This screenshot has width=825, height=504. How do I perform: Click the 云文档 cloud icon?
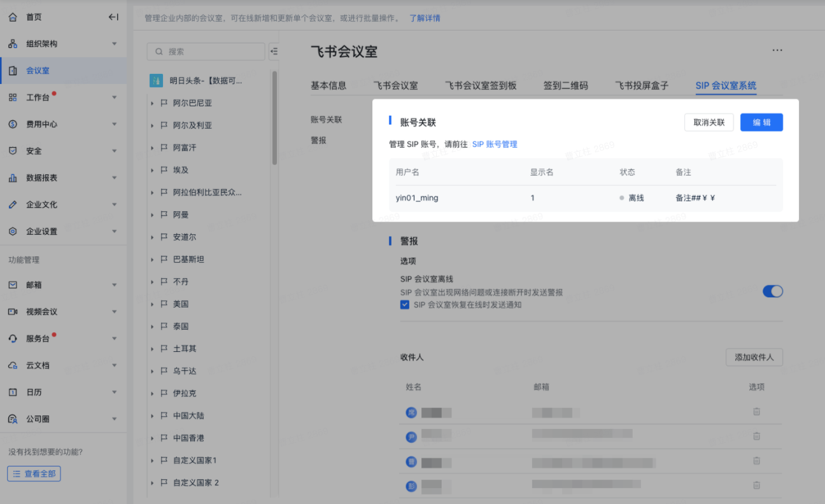pyautogui.click(x=13, y=365)
